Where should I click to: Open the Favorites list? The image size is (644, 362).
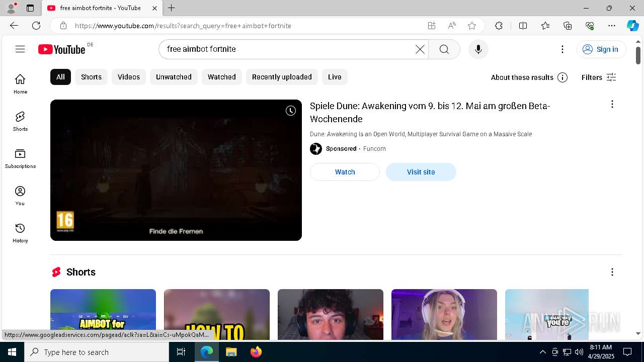[545, 26]
